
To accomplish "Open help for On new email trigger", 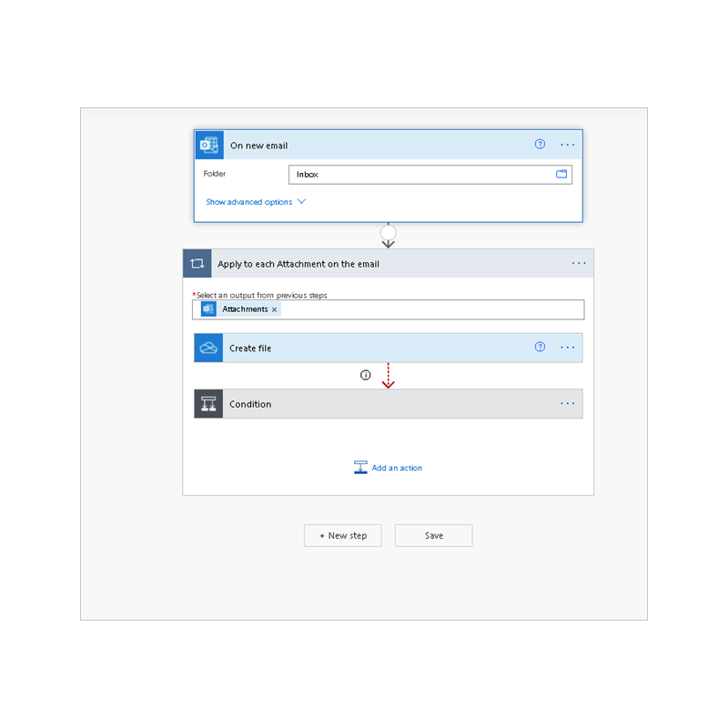I will [x=540, y=145].
